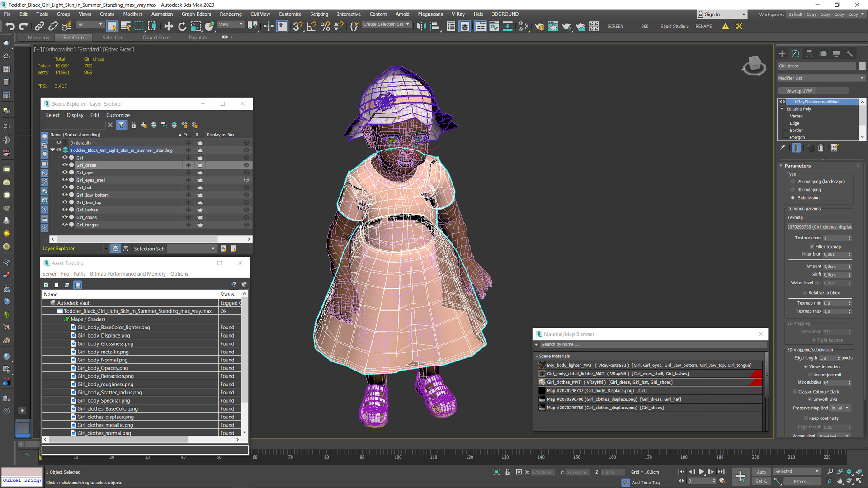The image size is (868, 488).
Task: Open Rendered Frame Window icon
Action: (553, 26)
